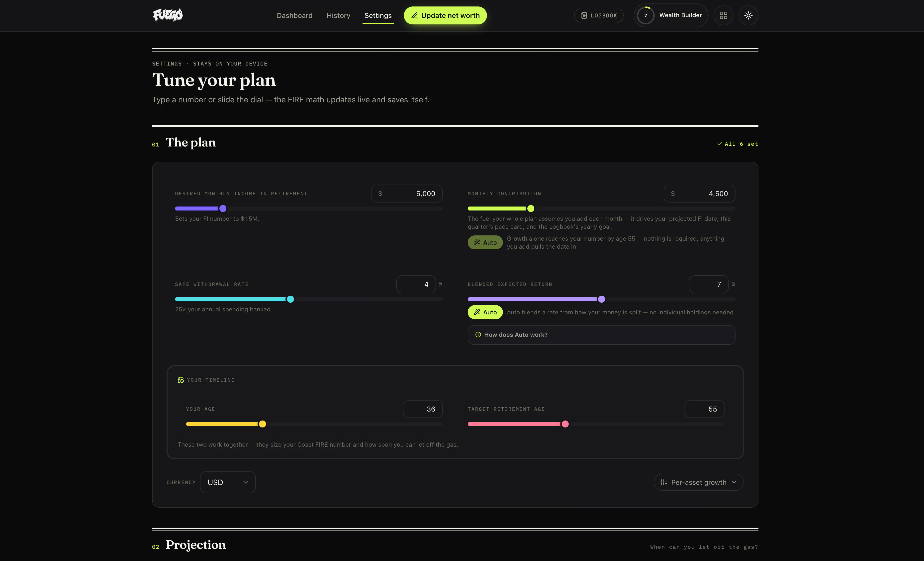Adjust monthly contribution slider handle
Screen dimensions: 924x561
coord(531,208)
